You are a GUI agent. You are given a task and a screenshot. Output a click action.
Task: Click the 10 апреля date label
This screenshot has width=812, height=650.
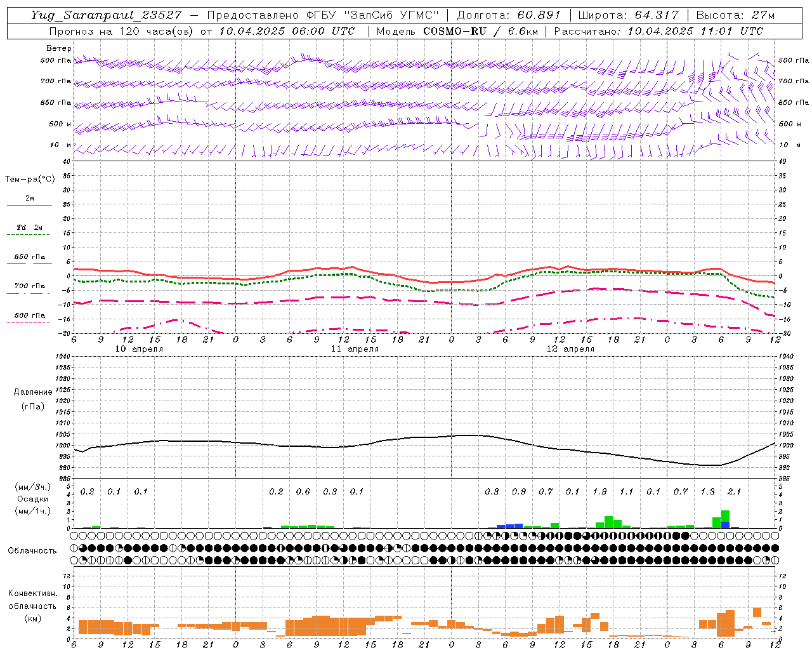click(139, 349)
